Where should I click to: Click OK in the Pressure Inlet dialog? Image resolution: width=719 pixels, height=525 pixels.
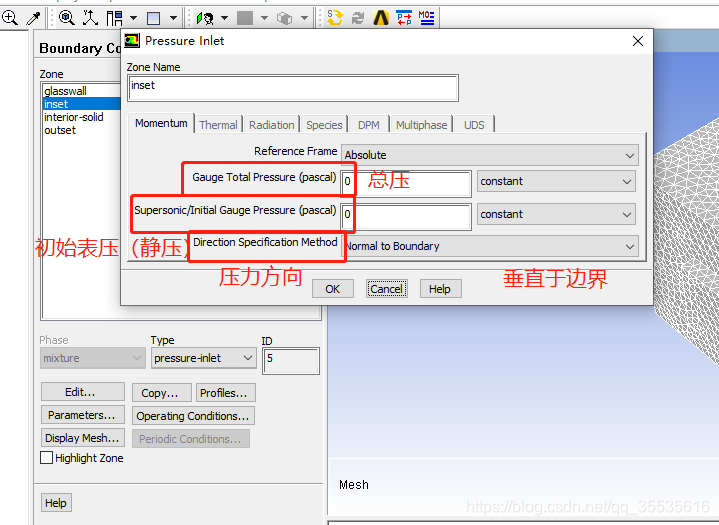pos(333,289)
